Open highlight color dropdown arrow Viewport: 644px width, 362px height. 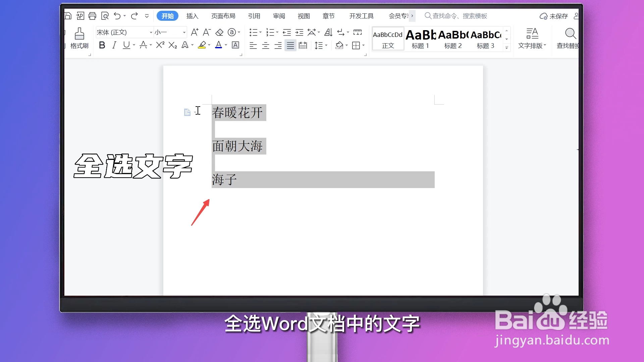[209, 45]
